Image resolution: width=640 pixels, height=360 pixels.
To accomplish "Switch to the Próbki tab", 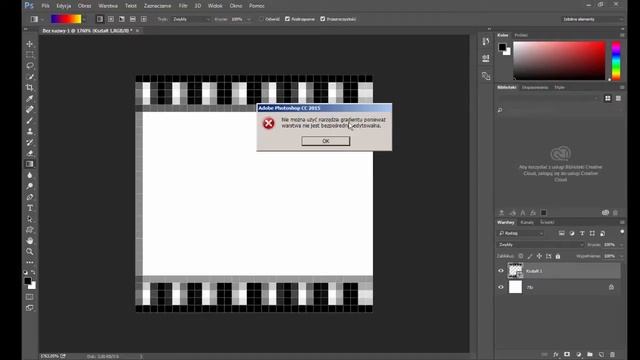I will click(521, 36).
